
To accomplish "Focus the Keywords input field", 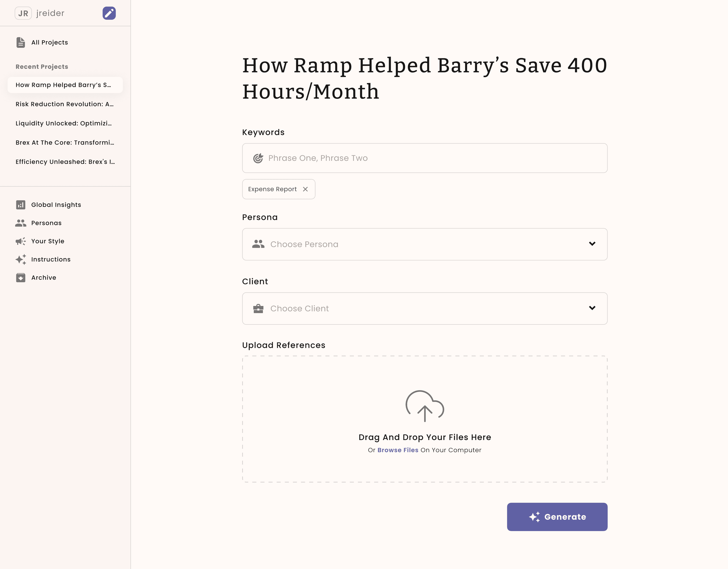I will point(425,158).
